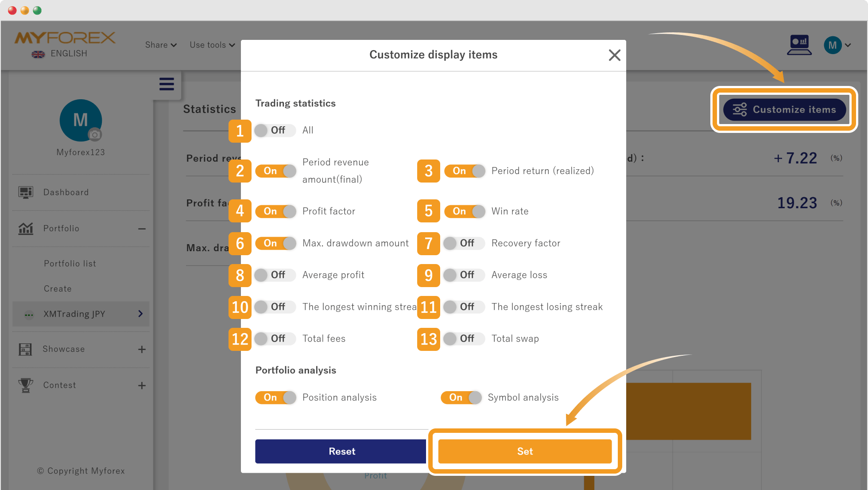Click the Dashboard monitor icon

coord(26,192)
